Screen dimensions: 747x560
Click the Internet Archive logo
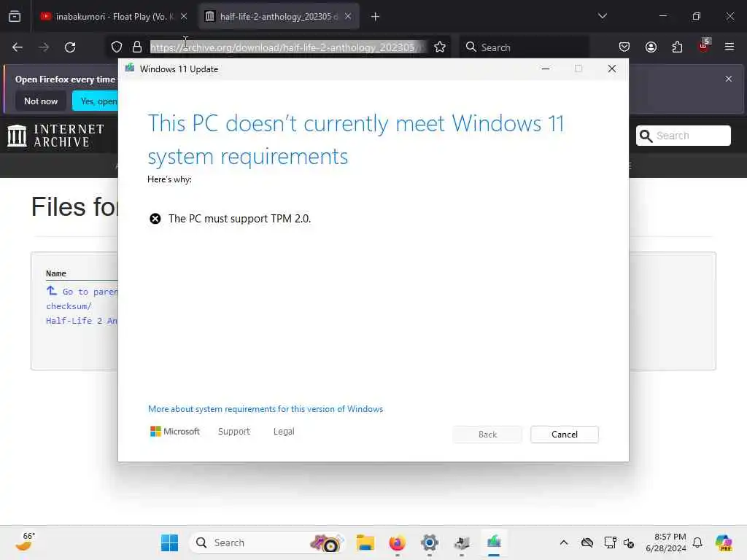(x=55, y=136)
